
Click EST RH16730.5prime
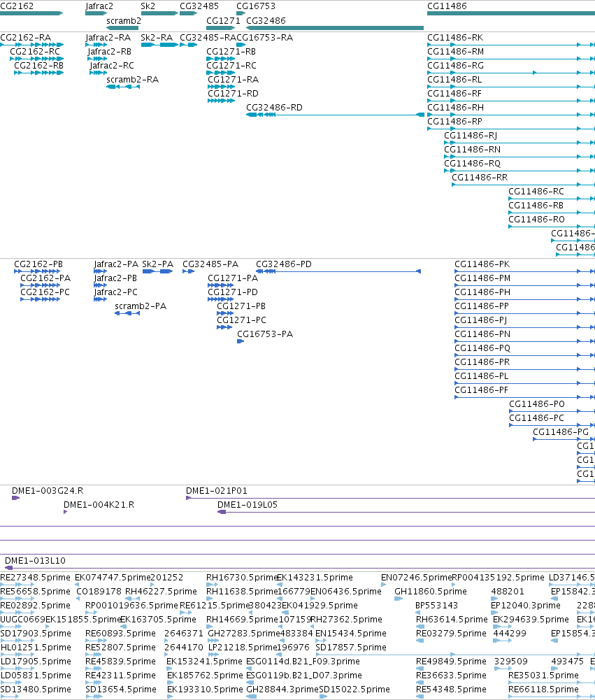(241, 578)
